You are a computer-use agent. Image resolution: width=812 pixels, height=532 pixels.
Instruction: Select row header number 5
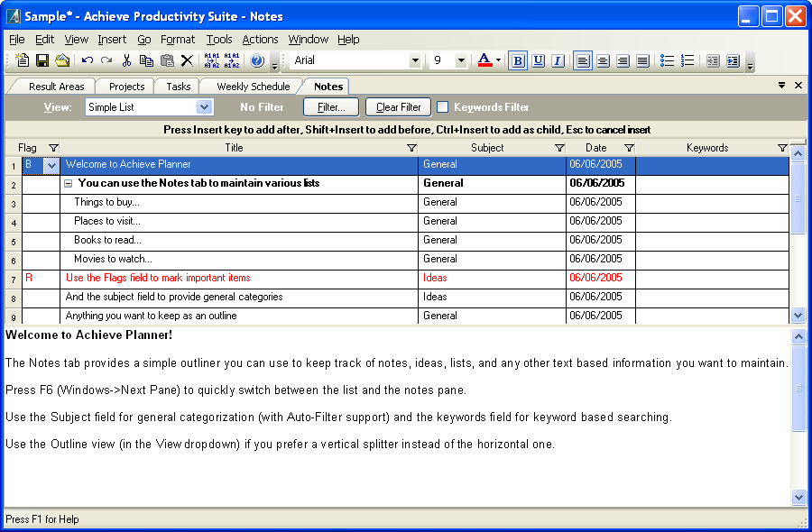coord(14,242)
